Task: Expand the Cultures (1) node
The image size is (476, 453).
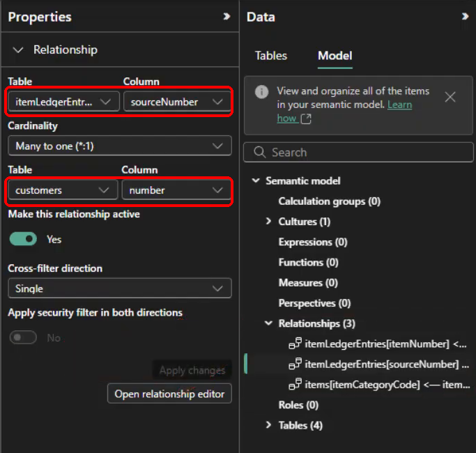Action: (268, 221)
